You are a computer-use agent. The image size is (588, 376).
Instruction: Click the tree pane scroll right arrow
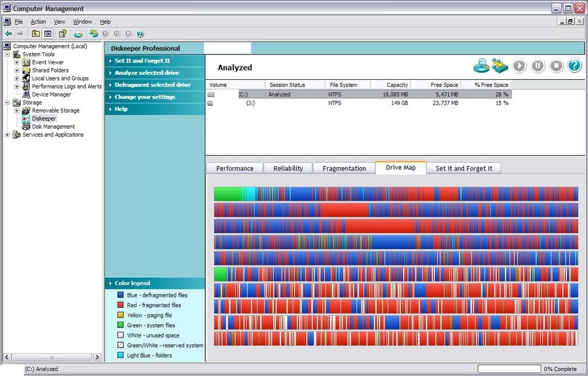(97, 357)
